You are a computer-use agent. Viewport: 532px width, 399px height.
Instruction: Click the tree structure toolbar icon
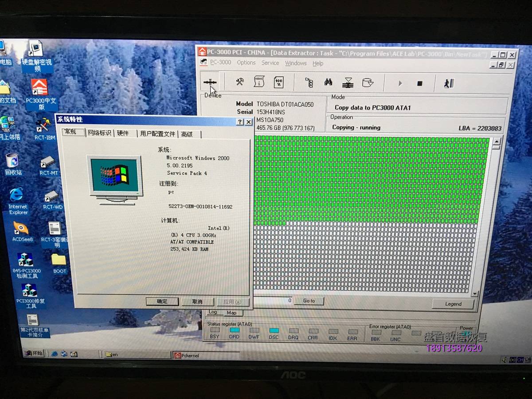click(x=309, y=82)
